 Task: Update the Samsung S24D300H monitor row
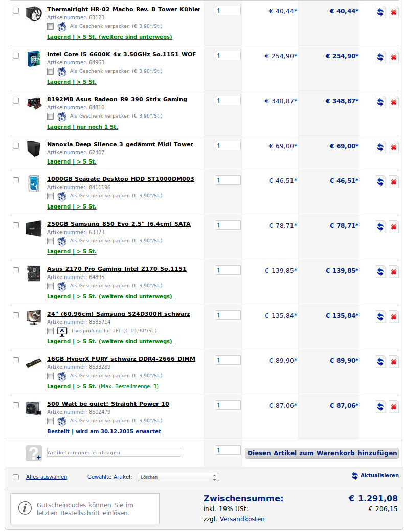tap(380, 317)
